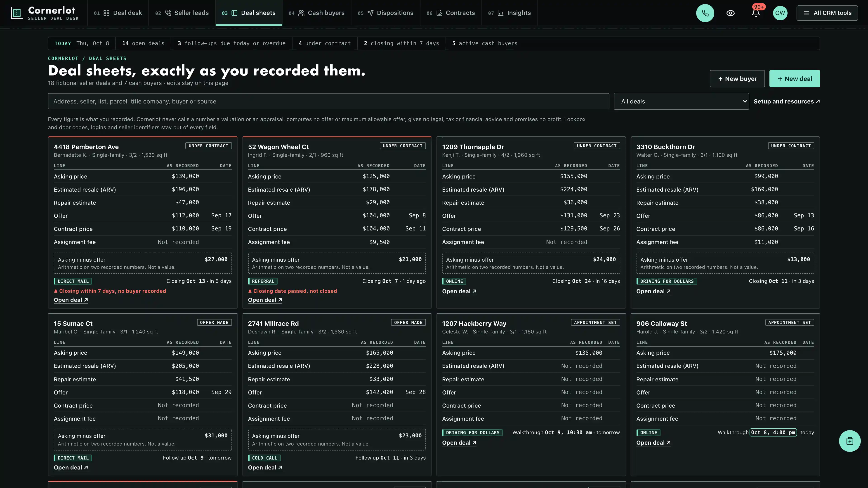Click the New buyer button

tap(737, 79)
